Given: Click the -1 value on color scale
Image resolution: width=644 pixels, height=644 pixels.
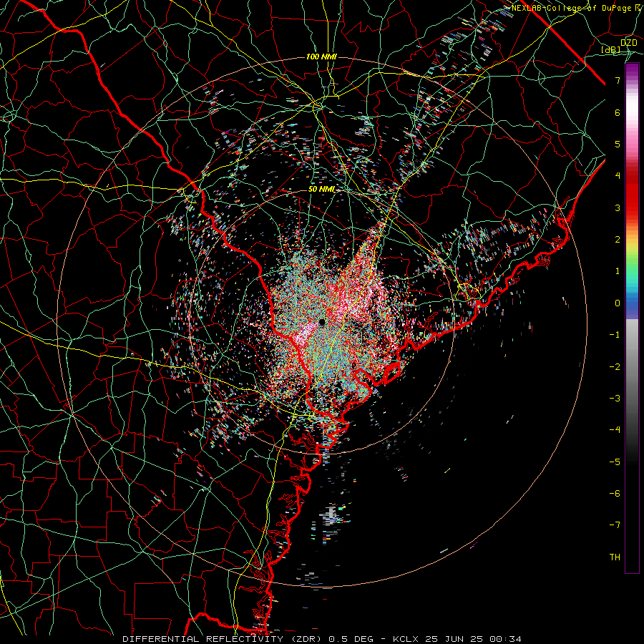Looking at the screenshot, I should pyautogui.click(x=615, y=335).
